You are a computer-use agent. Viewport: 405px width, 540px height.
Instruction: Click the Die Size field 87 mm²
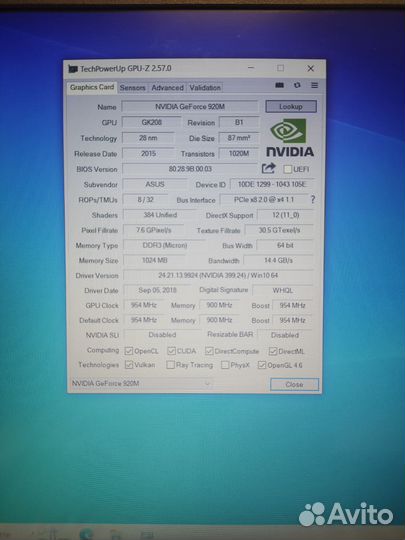point(239,138)
